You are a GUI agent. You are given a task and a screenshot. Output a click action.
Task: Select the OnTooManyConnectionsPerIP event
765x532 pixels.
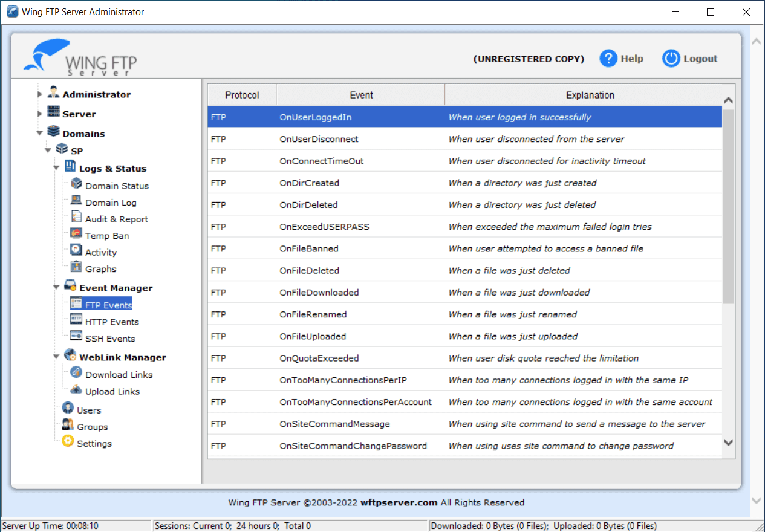[x=465, y=380]
